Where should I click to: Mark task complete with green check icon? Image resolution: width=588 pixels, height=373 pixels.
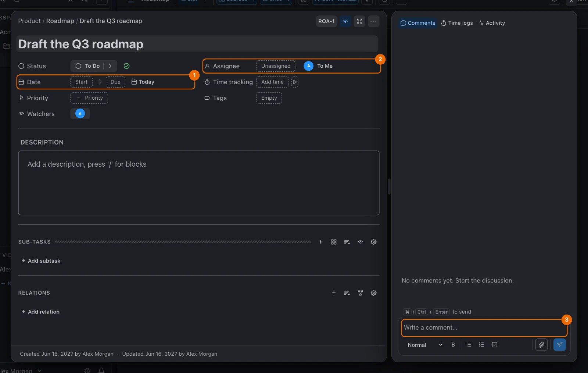coord(126,66)
